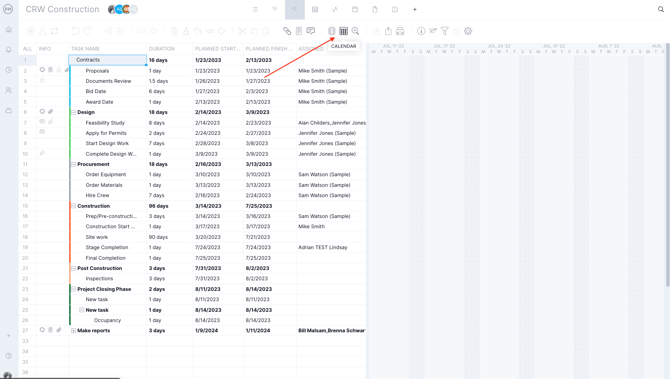Select the Contracts task name cell

107,60
